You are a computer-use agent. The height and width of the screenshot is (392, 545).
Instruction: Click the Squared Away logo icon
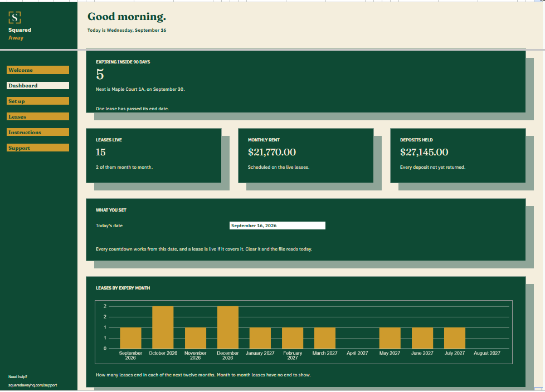tap(14, 17)
